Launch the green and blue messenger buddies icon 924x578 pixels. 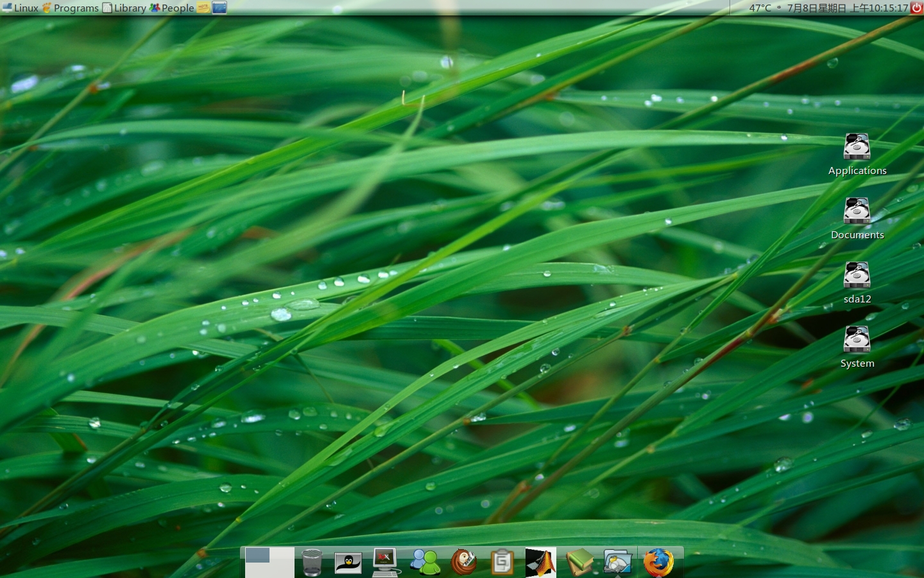[425, 563]
